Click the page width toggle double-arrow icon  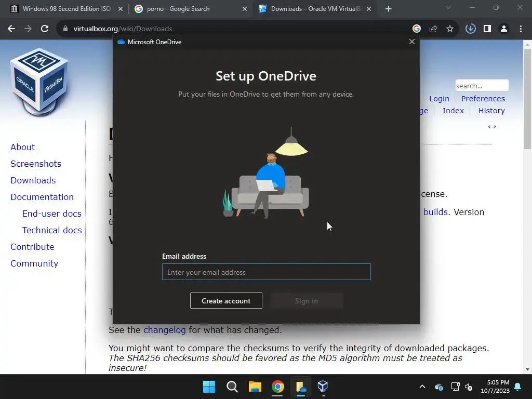492,127
